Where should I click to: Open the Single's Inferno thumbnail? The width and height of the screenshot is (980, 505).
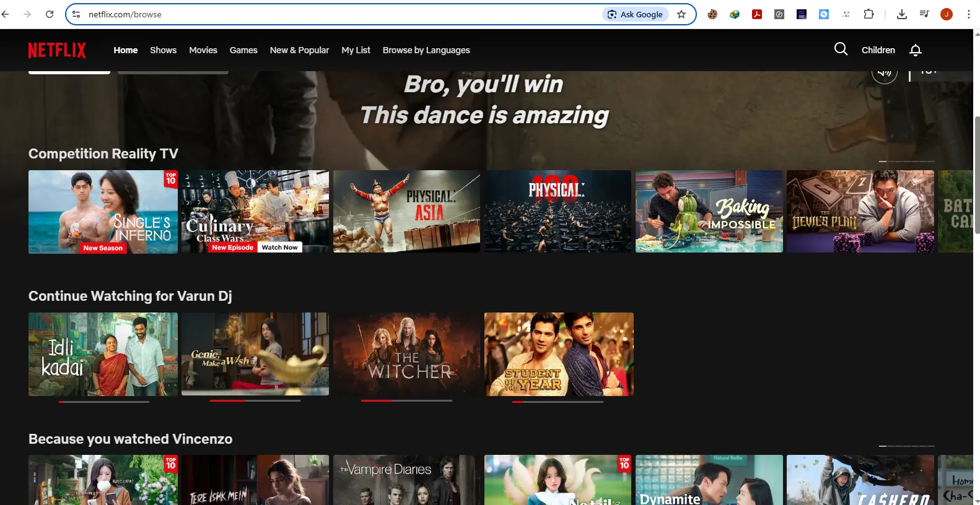click(103, 212)
